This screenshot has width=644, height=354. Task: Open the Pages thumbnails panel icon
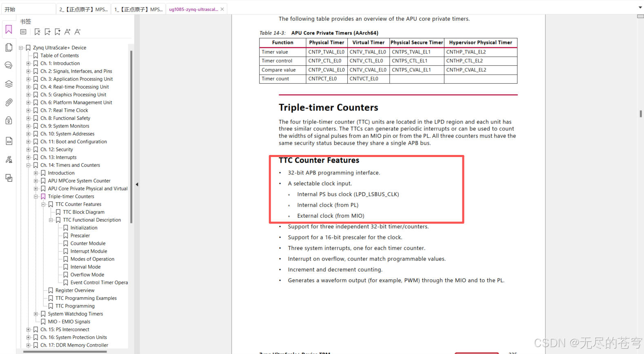point(9,47)
